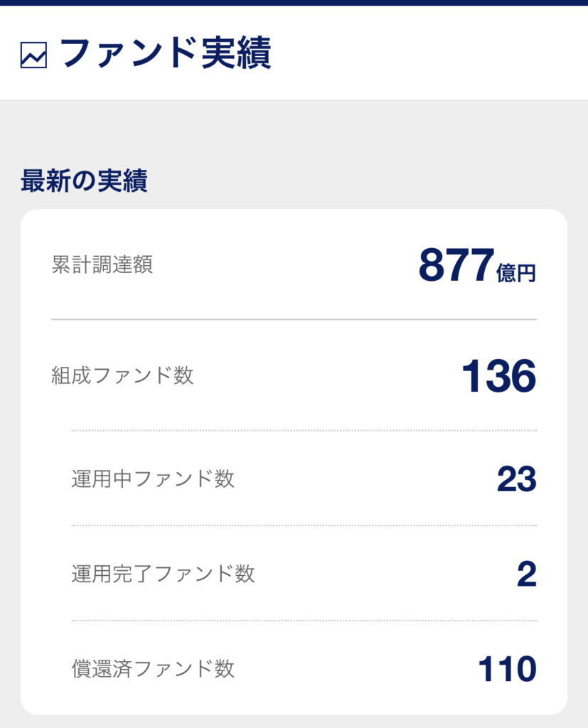Click the value 23 for active funds
The width and height of the screenshot is (588, 728).
tap(516, 479)
